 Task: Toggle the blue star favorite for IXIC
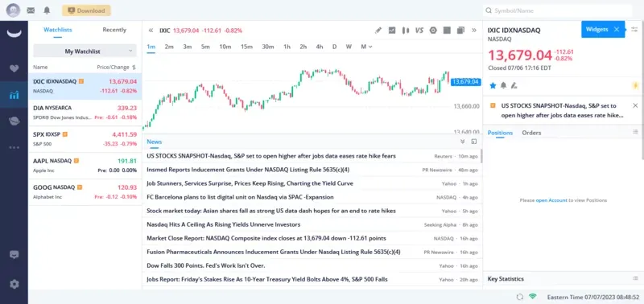coord(493,85)
